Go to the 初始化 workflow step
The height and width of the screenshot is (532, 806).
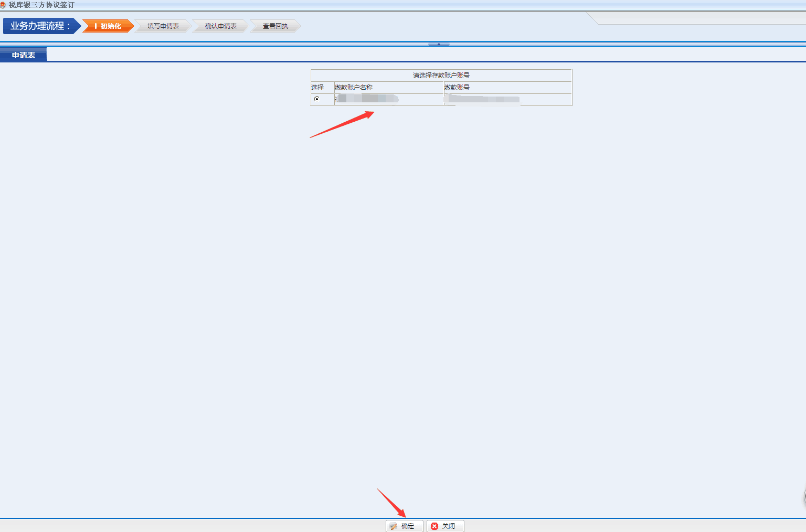tap(108, 26)
